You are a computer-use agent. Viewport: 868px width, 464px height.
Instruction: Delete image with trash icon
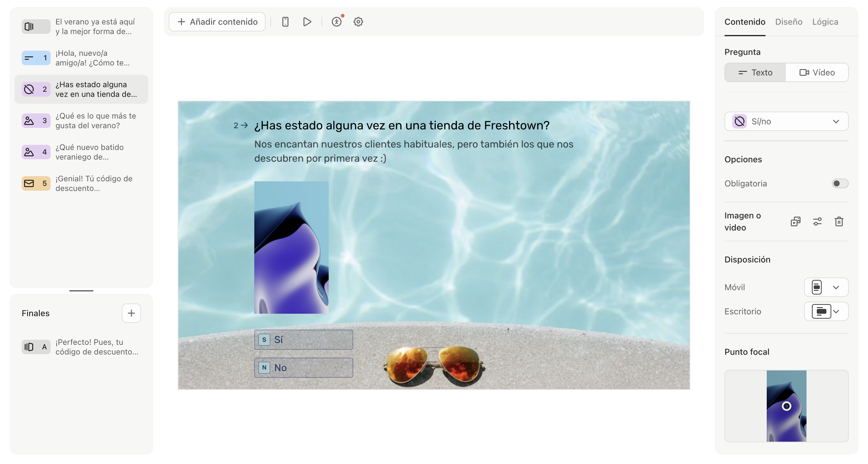[839, 221]
